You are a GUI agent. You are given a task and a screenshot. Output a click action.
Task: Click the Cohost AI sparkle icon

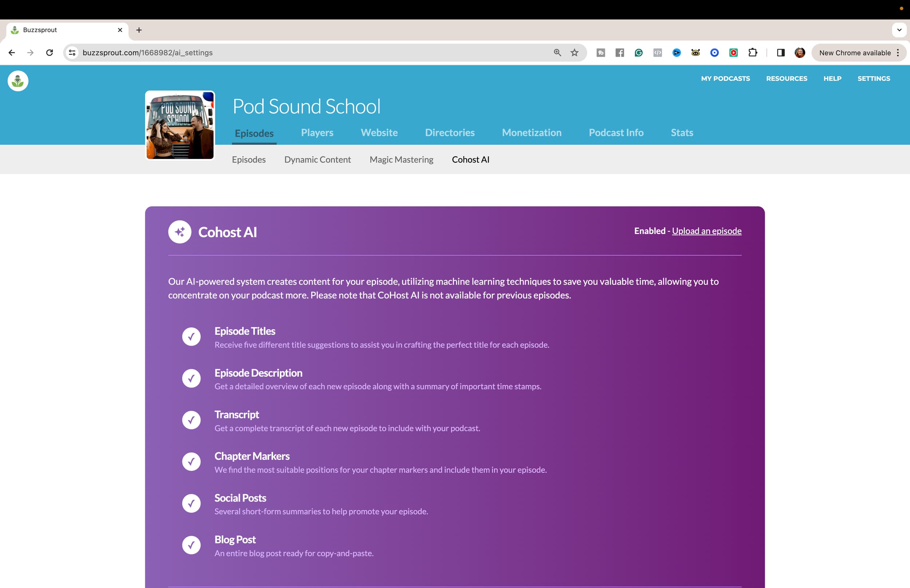(x=180, y=232)
